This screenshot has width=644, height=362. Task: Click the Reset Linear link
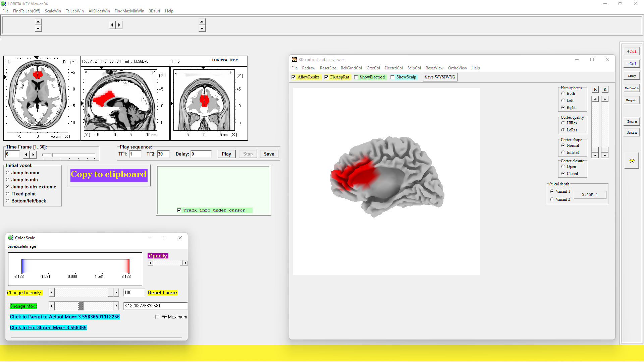162,293
